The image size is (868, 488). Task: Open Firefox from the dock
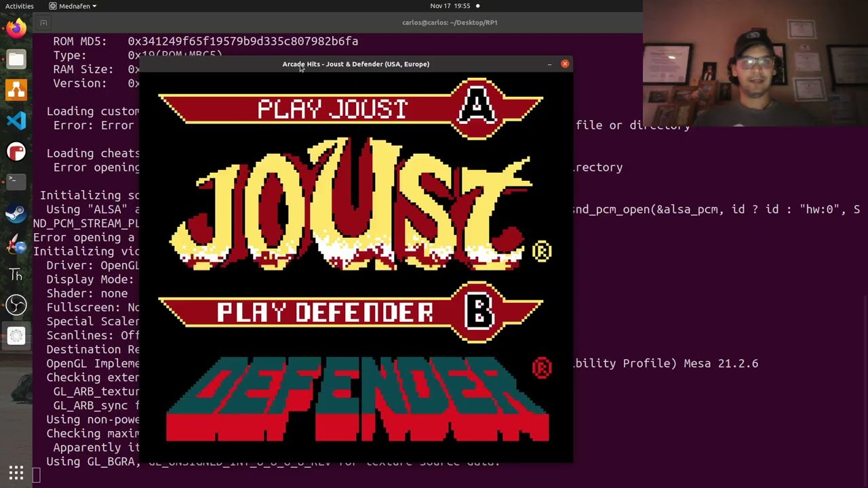click(x=16, y=28)
